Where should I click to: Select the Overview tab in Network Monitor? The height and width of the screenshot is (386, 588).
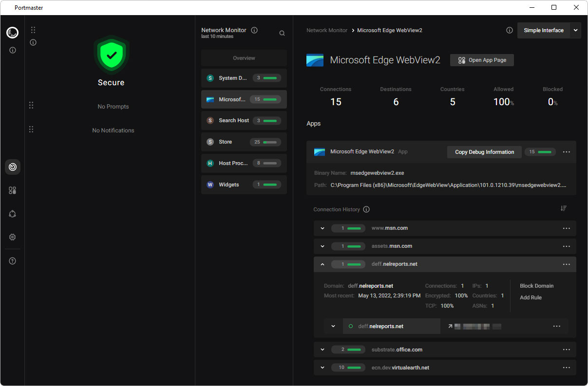[x=244, y=58]
